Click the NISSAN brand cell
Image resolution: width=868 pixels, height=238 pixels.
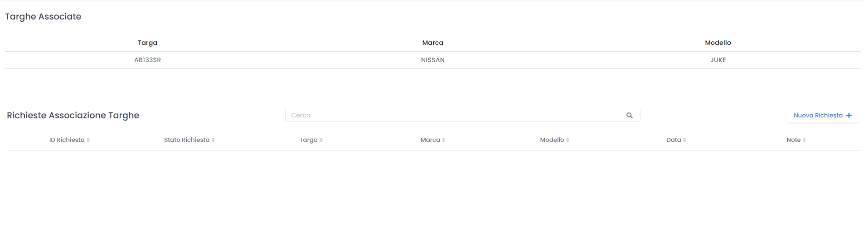pos(433,60)
